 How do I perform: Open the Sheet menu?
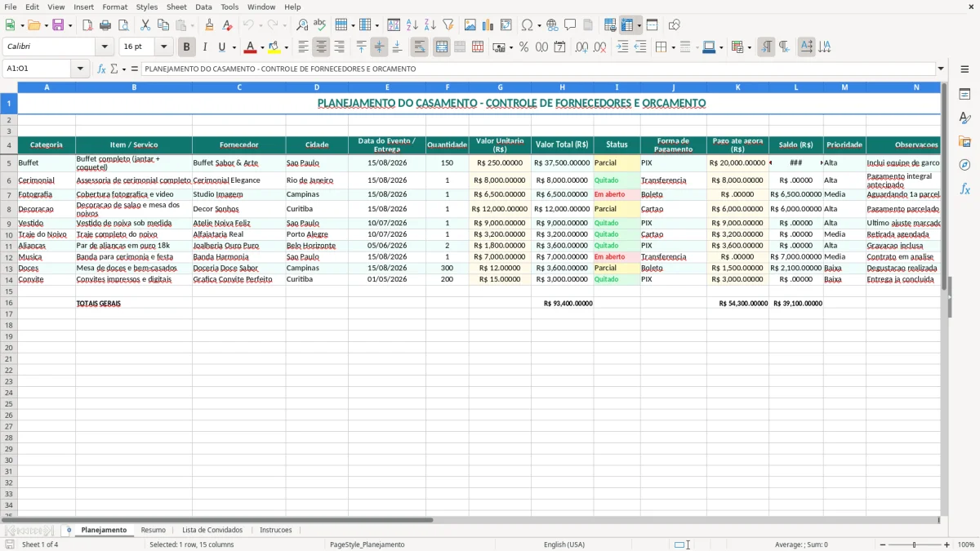click(x=176, y=7)
